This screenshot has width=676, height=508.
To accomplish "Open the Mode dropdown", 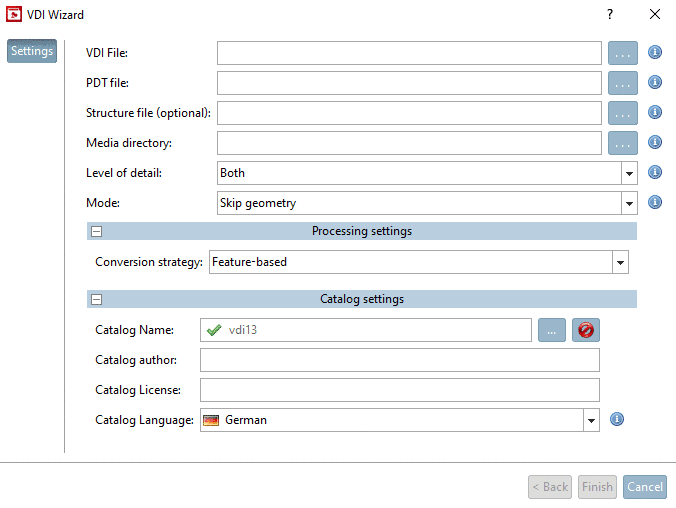I will tap(628, 203).
